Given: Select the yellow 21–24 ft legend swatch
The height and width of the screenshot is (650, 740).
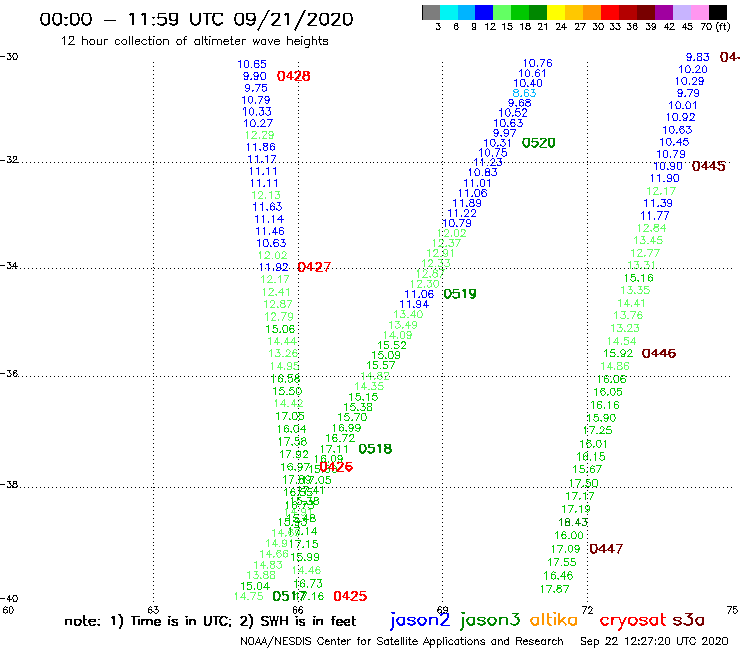Looking at the screenshot, I should 555,12.
